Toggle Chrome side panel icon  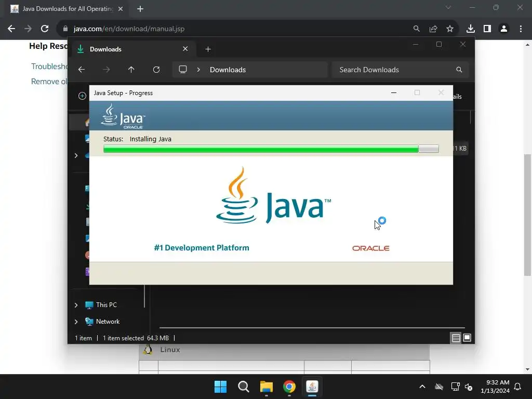[x=487, y=29]
